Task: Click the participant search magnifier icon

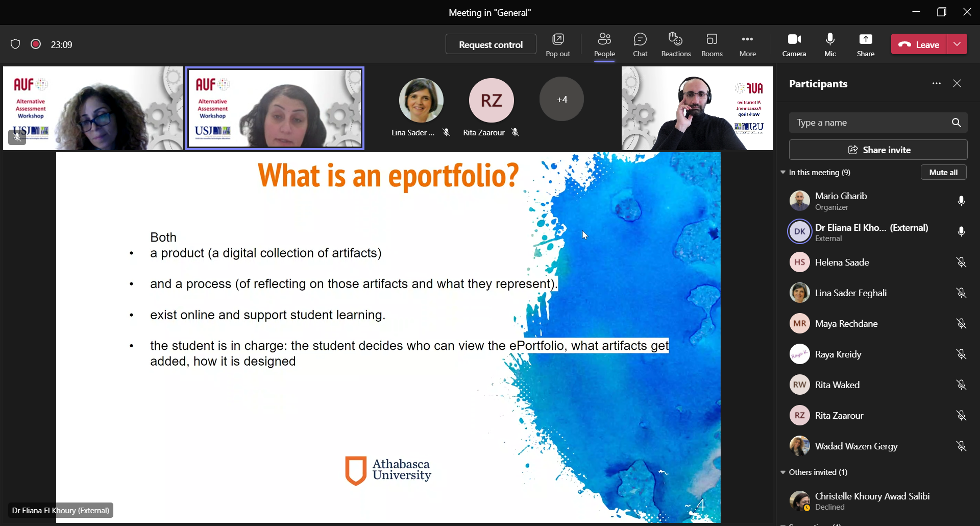Action: 956,123
